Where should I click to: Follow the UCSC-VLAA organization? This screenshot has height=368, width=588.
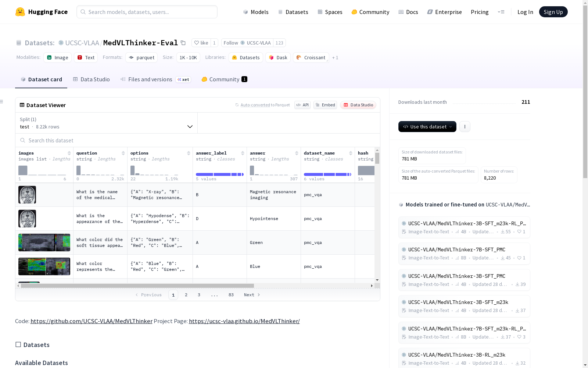[247, 43]
